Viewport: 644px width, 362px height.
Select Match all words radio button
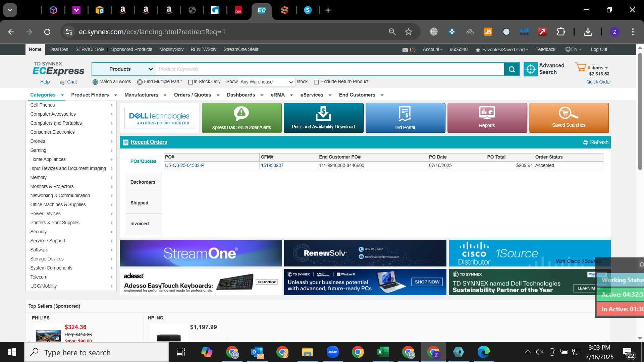[x=95, y=82]
